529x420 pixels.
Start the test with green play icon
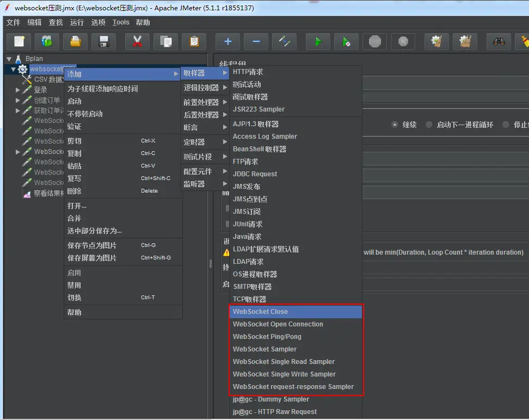[318, 41]
